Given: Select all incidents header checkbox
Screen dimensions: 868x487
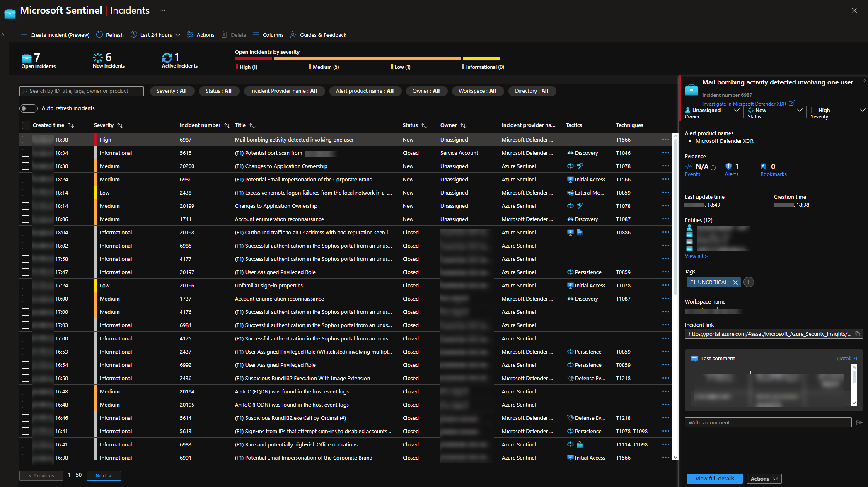Looking at the screenshot, I should coord(26,125).
